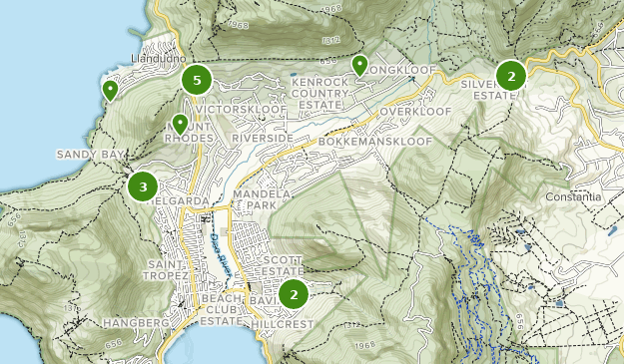Click the Silvermist Estate label

point(494,90)
